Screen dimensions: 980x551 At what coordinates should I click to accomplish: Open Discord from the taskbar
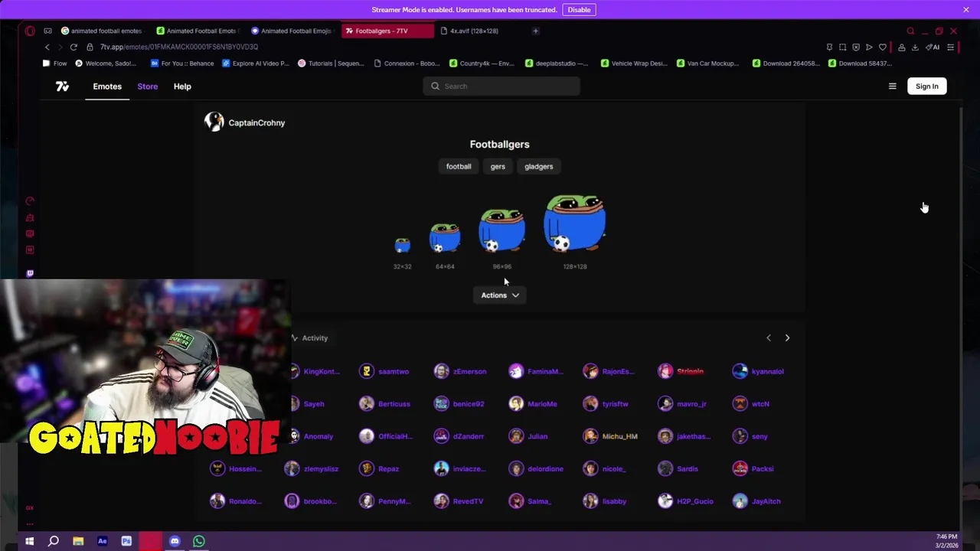point(175,541)
